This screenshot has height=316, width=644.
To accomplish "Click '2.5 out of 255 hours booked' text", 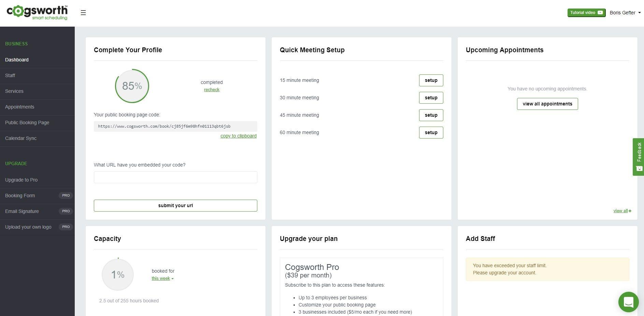I will coord(129,301).
